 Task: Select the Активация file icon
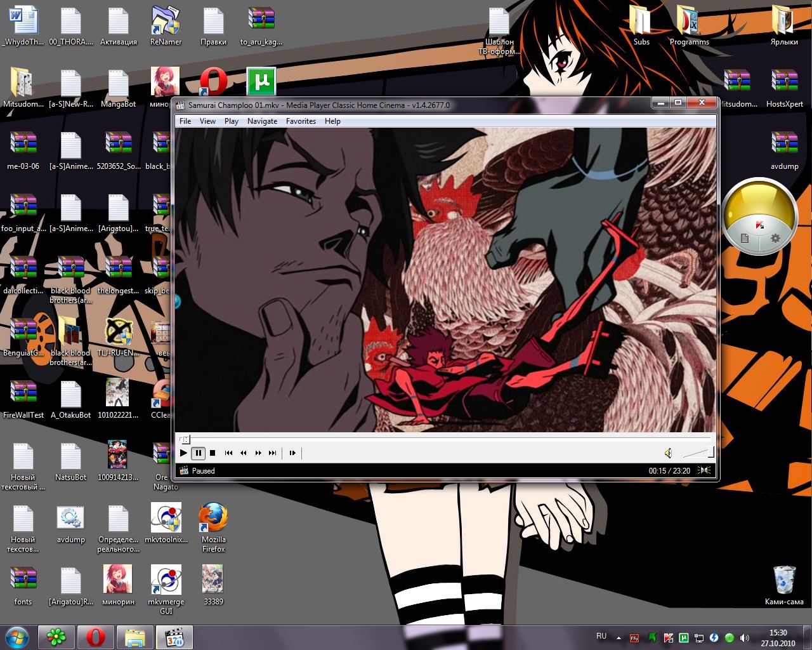118,26
